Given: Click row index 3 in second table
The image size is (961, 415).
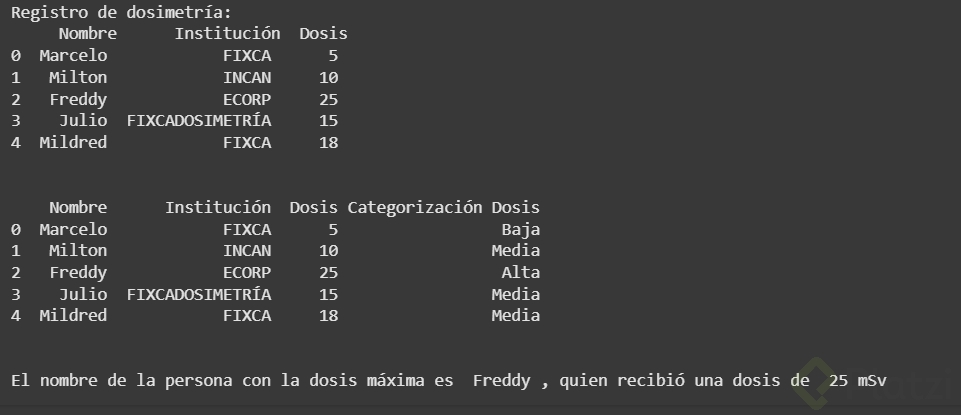Looking at the screenshot, I should click(15, 295).
